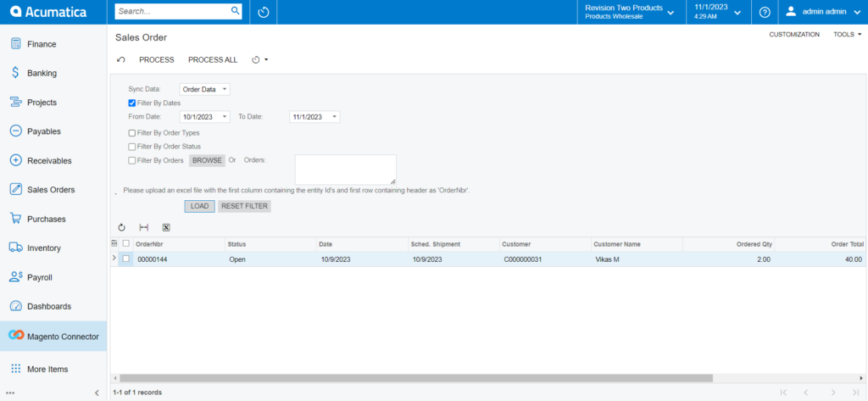Click the BROWSE button
The image size is (868, 401).
coord(207,160)
